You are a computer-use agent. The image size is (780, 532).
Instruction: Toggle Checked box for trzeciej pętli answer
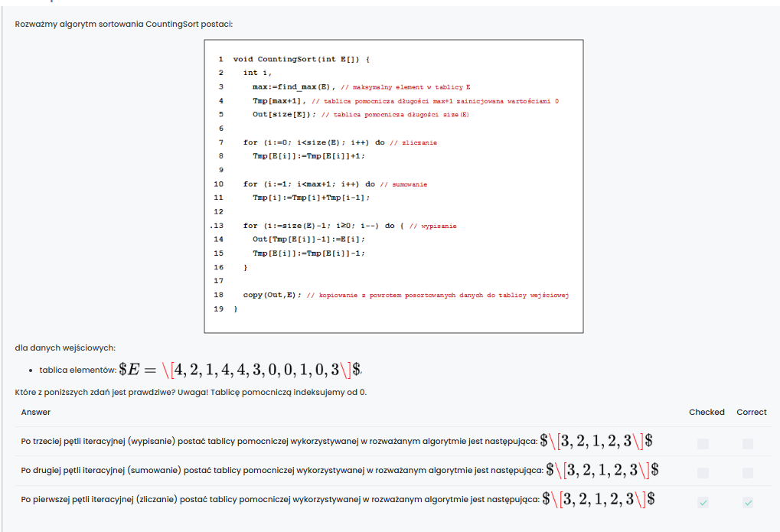pyautogui.click(x=703, y=443)
